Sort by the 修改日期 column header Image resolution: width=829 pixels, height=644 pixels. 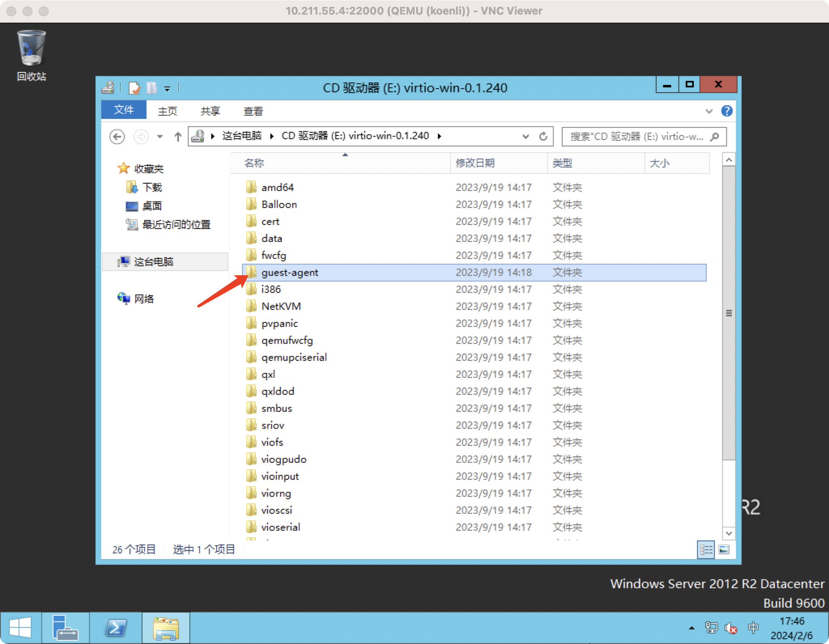475,163
